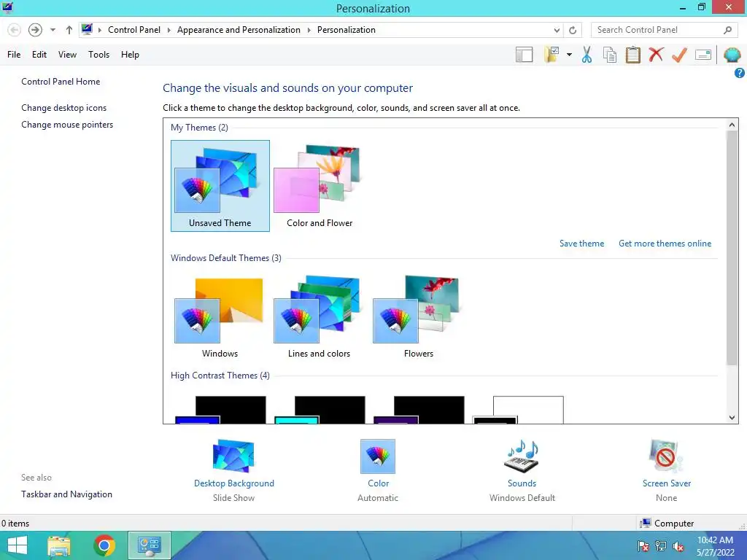Select the cyan high contrast theme

[320, 410]
